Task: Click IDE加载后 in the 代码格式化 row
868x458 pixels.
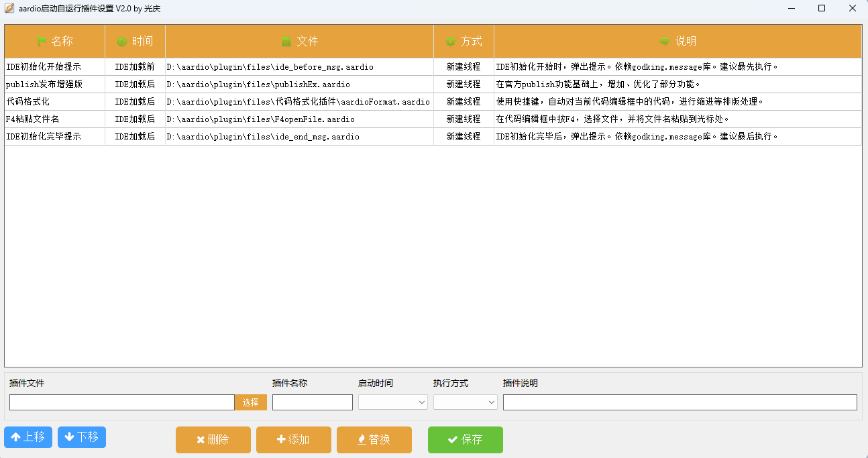Action: 135,102
